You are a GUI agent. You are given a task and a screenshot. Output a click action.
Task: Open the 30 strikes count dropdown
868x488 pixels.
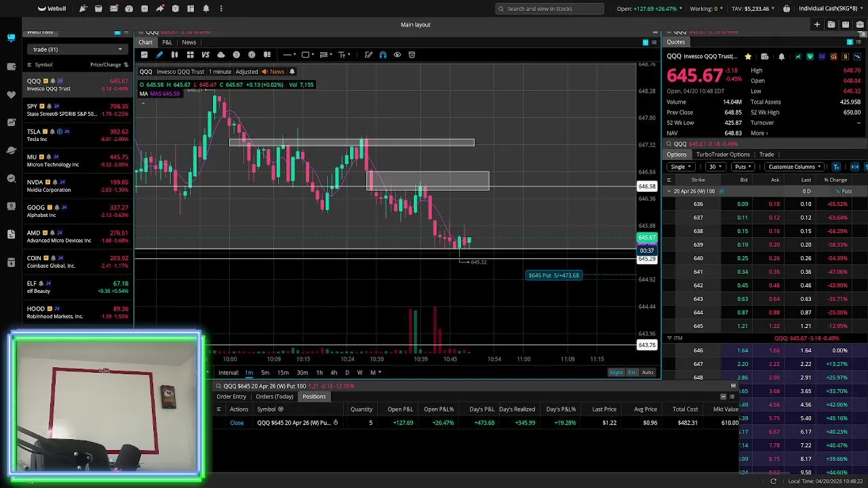[715, 167]
